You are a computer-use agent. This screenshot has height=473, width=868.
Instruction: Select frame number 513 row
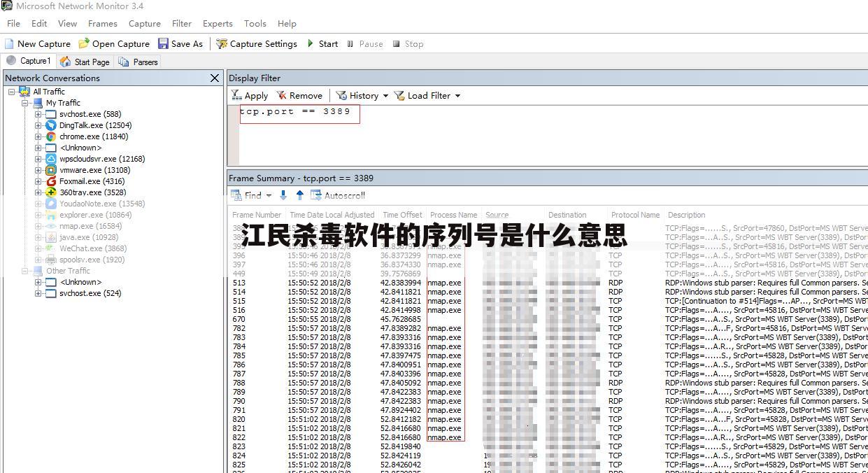(548, 283)
